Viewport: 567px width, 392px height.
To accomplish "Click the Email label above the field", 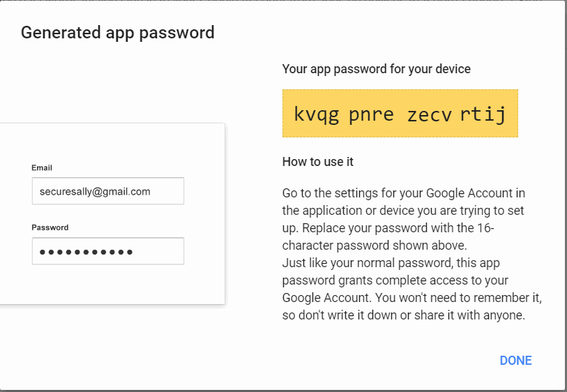I will coord(42,168).
